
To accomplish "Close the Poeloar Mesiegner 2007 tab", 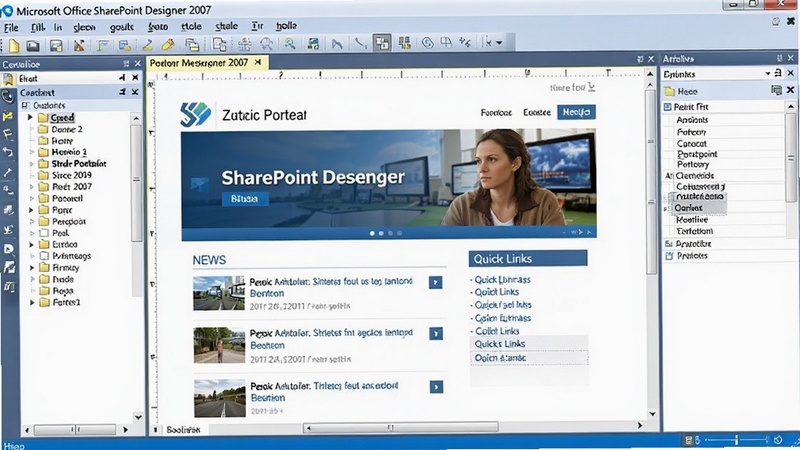I will pos(258,62).
